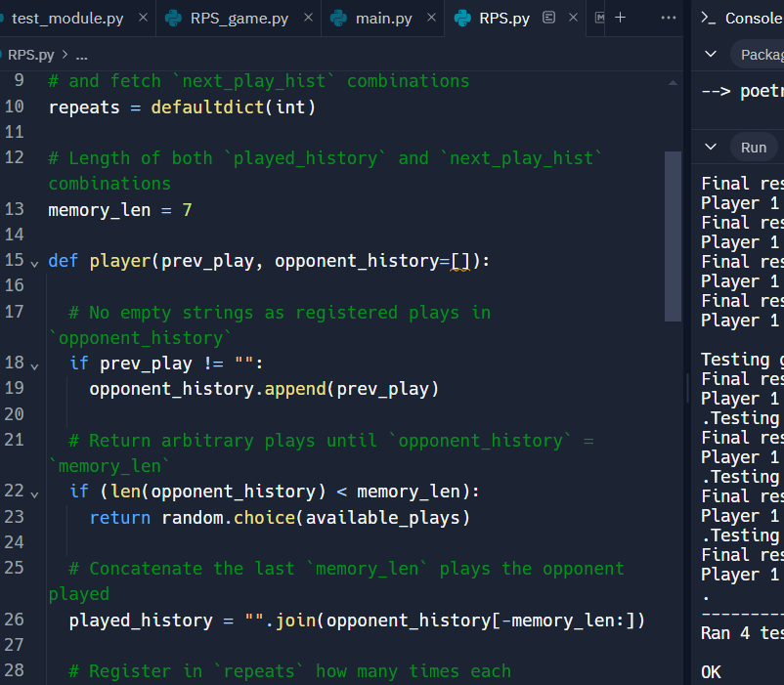Click the 'Ran 4 tes' line in console
The height and width of the screenshot is (685, 784).
[742, 633]
